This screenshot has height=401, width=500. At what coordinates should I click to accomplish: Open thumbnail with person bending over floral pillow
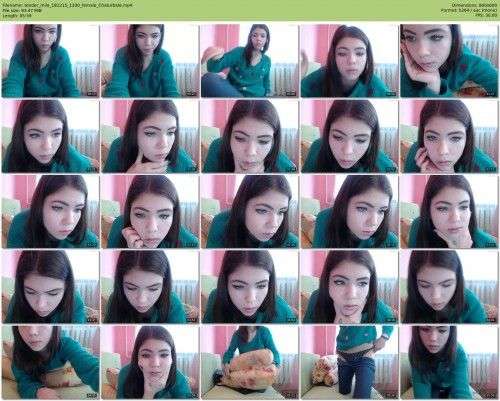tap(249, 362)
